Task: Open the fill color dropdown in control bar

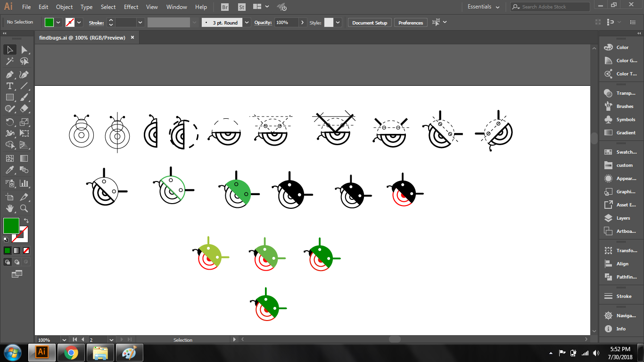Action: (58, 22)
